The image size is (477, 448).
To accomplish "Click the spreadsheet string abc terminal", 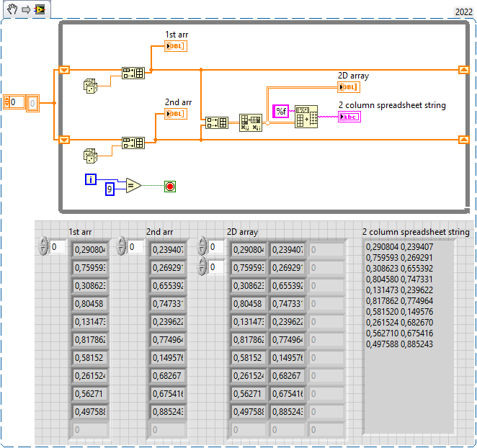I will tap(349, 117).
